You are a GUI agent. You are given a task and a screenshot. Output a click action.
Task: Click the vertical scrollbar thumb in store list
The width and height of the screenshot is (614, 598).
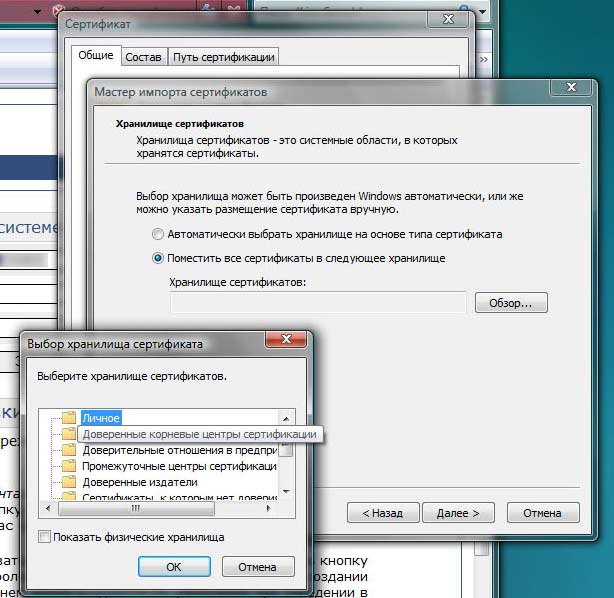pos(286,448)
